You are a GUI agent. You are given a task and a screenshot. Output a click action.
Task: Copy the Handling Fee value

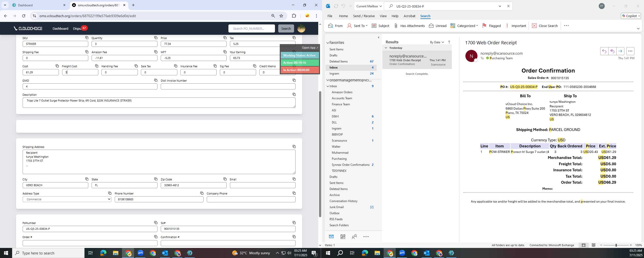point(136,66)
